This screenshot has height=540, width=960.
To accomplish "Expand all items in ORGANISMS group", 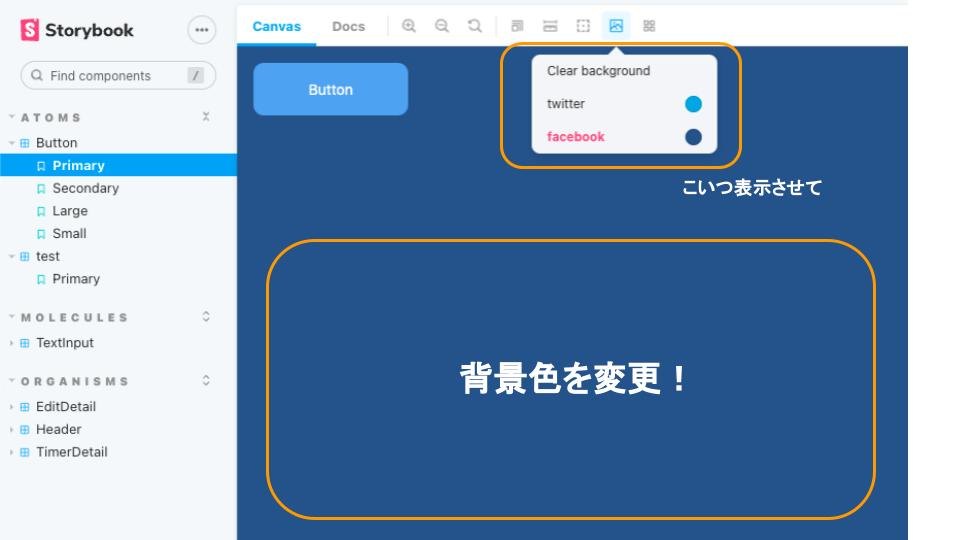I will 206,380.
